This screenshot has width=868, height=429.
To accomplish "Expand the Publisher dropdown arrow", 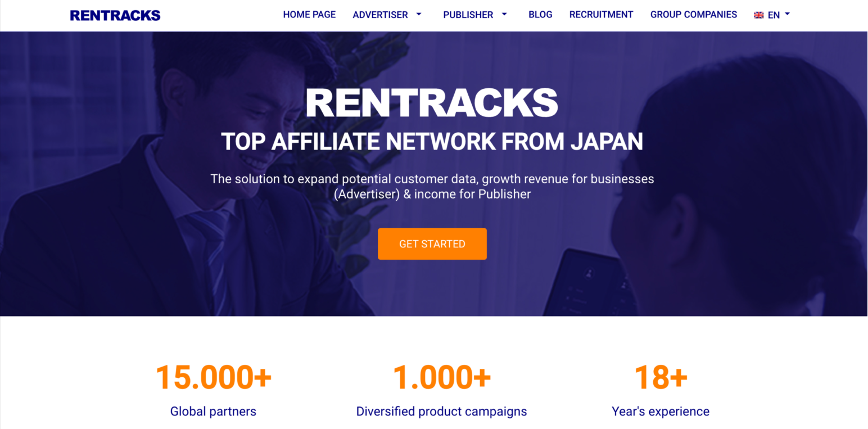I will pyautogui.click(x=504, y=14).
